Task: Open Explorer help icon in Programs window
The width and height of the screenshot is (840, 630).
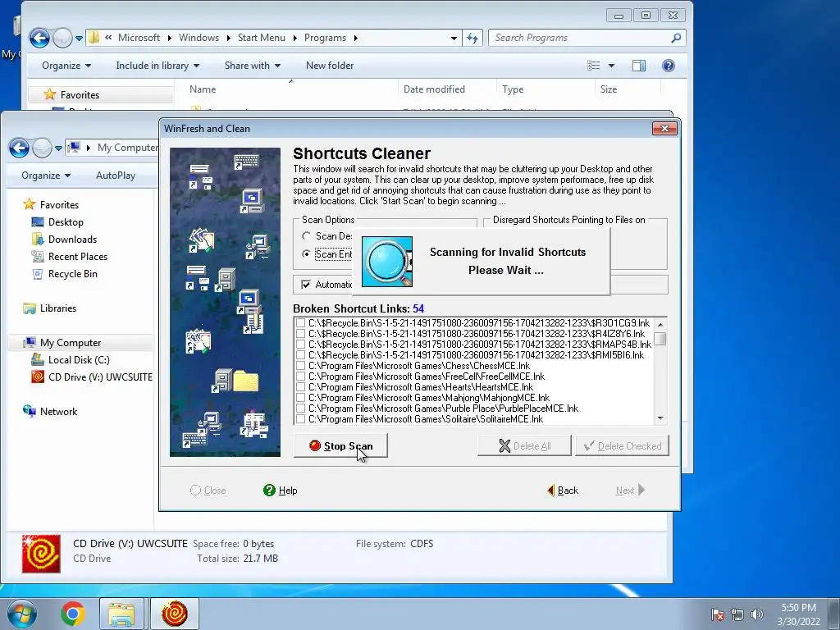Action: click(x=668, y=66)
